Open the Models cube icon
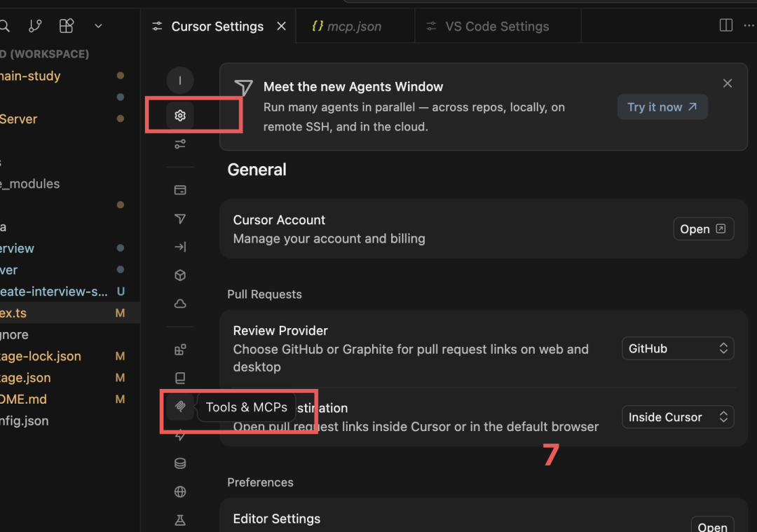 click(x=180, y=275)
